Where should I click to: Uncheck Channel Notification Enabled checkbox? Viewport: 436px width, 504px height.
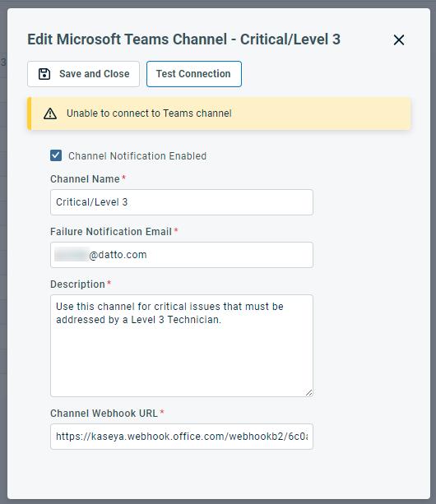pos(56,155)
